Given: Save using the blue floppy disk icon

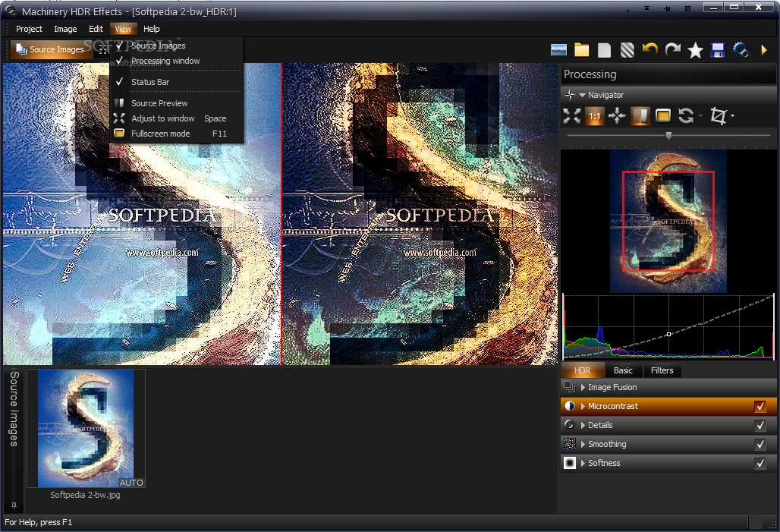Looking at the screenshot, I should (717, 50).
